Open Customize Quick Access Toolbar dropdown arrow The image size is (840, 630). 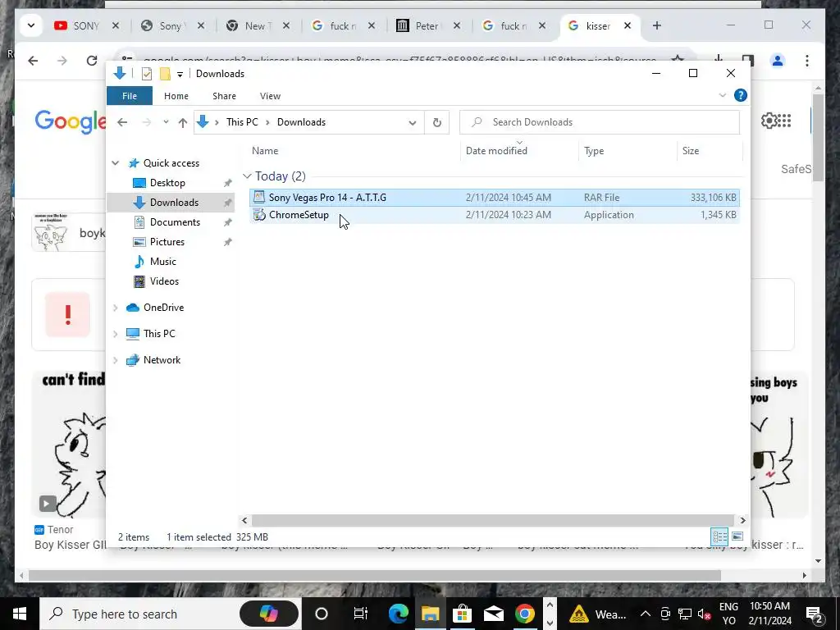coord(180,74)
